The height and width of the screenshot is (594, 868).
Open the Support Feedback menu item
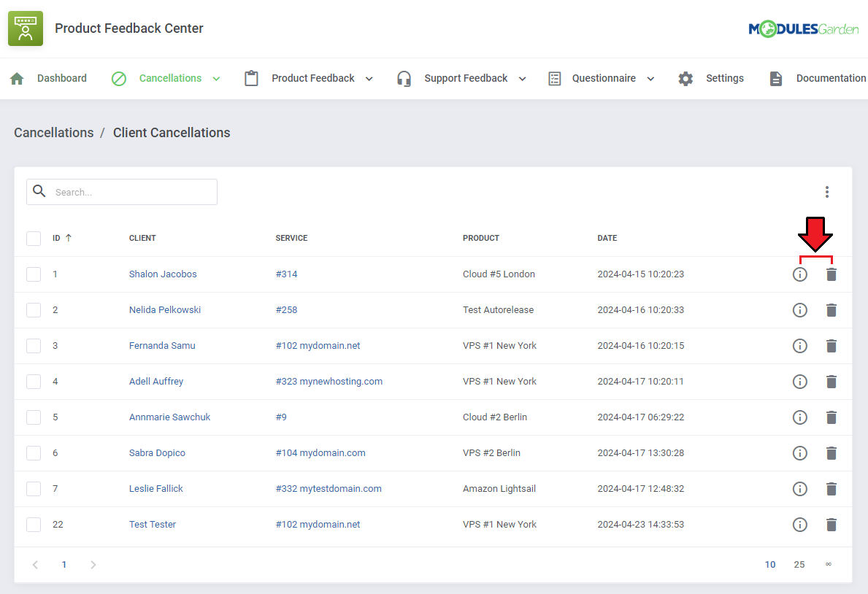pyautogui.click(x=466, y=78)
